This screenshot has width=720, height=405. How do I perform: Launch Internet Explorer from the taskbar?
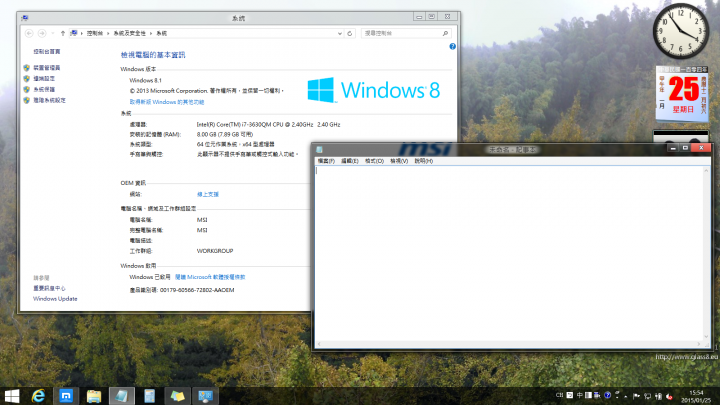click(38, 396)
